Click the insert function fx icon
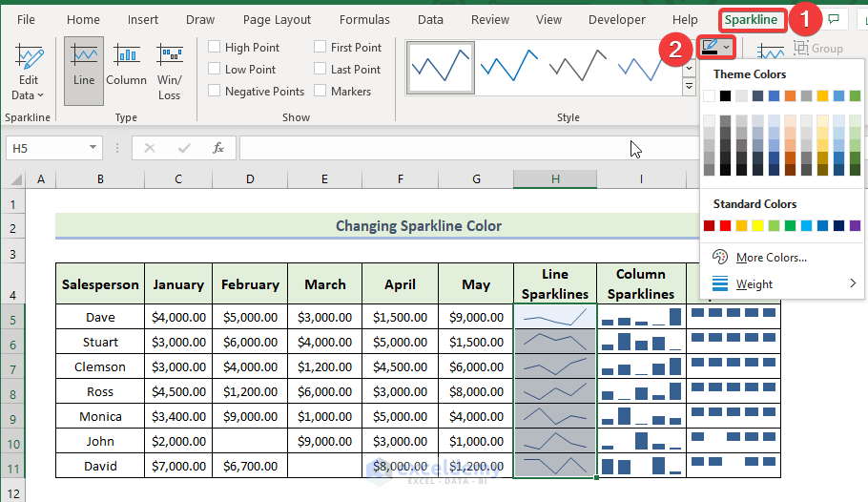The height and width of the screenshot is (502, 868). (x=218, y=148)
